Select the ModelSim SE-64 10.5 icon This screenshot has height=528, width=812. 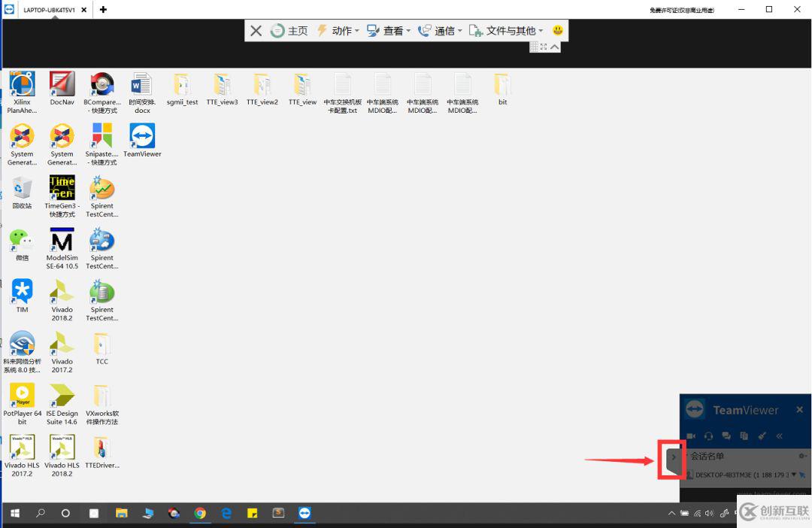click(x=62, y=247)
